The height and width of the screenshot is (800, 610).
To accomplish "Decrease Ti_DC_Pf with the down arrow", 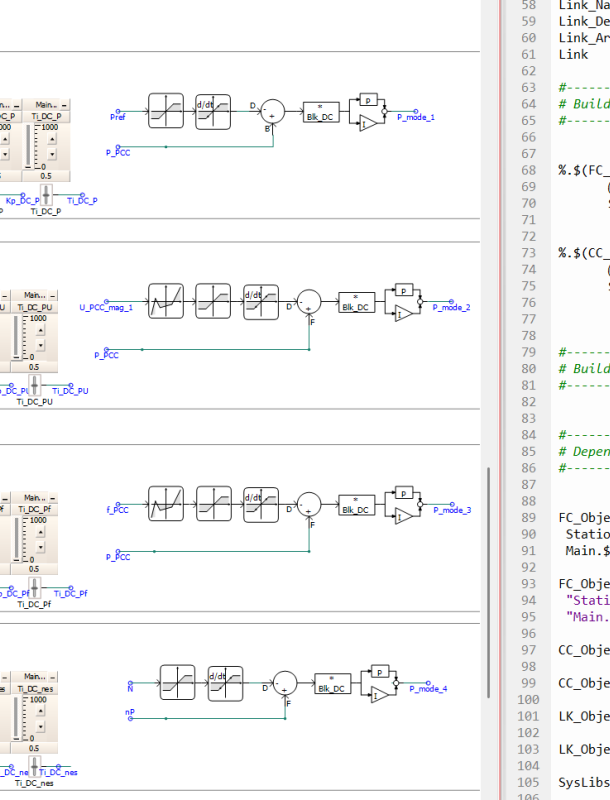I will (x=40, y=547).
